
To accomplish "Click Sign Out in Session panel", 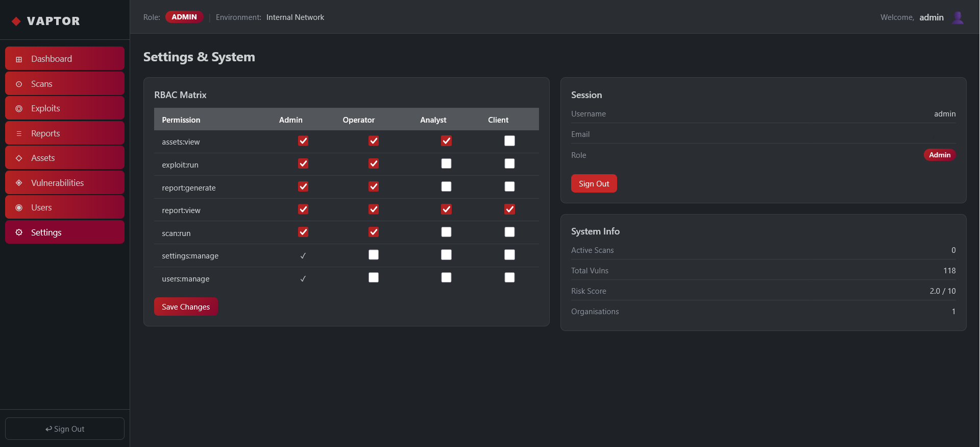I will (594, 183).
